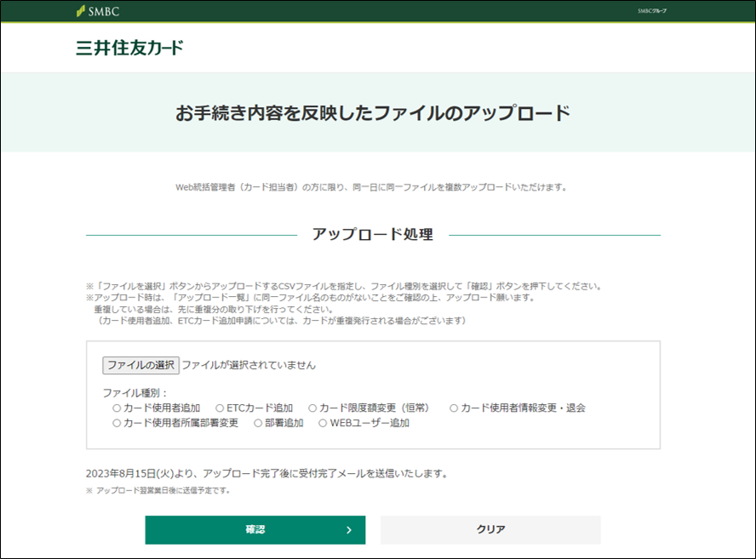
Task: Click the ETCカード追加申請については note line
Action: [x=283, y=321]
